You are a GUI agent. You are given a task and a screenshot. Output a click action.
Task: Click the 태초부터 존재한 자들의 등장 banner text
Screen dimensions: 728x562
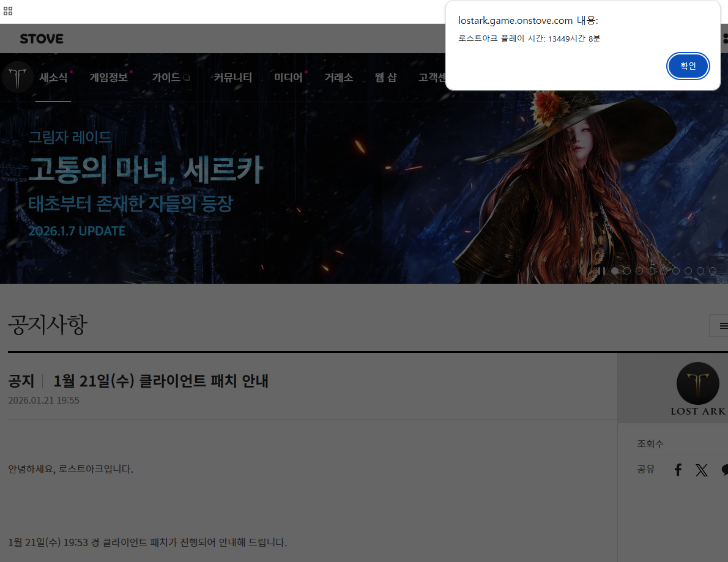pyautogui.click(x=130, y=204)
